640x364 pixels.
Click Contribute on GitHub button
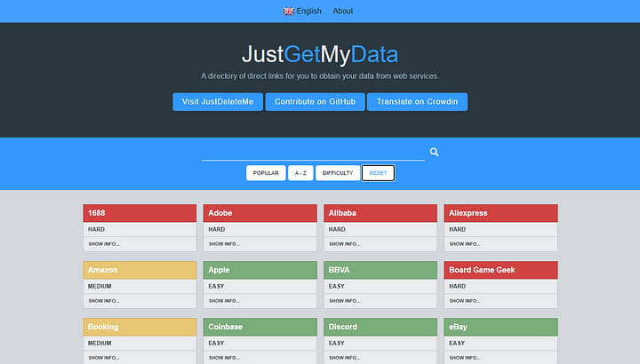click(315, 101)
